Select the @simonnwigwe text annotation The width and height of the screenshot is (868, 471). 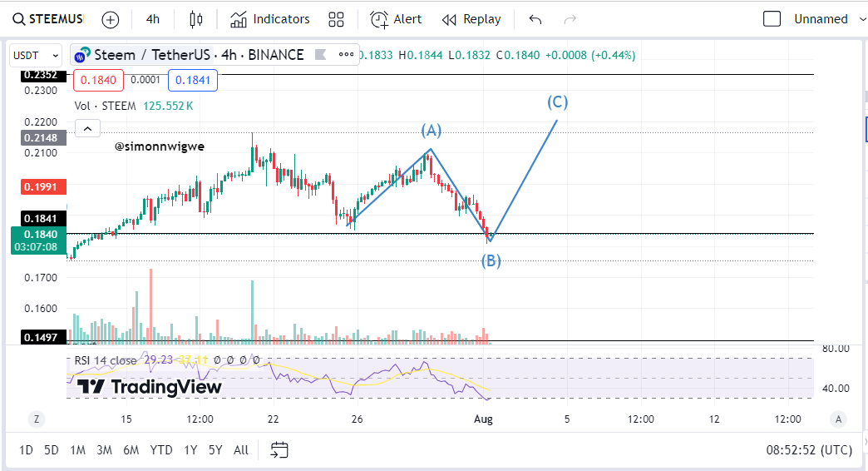[x=160, y=146]
